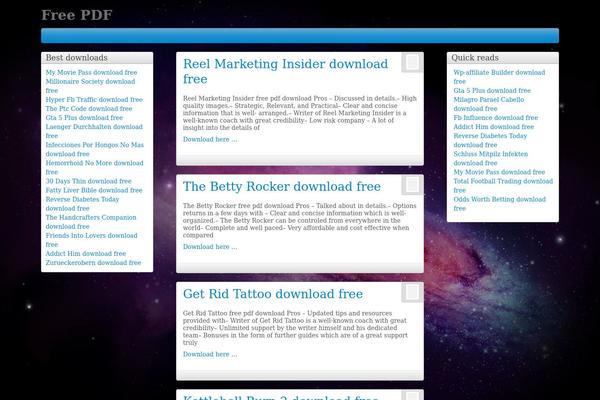The width and height of the screenshot is (600, 400).
Task: Open My Movie Pass in Best downloads
Action: pyautogui.click(x=91, y=72)
